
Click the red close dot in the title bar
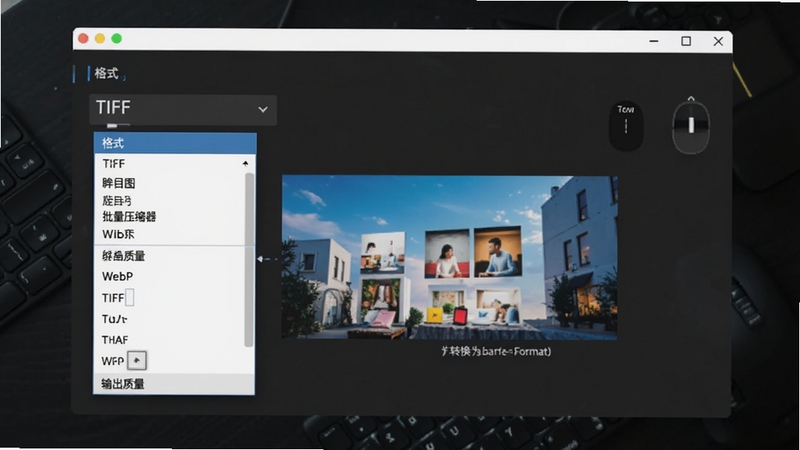[x=83, y=39]
